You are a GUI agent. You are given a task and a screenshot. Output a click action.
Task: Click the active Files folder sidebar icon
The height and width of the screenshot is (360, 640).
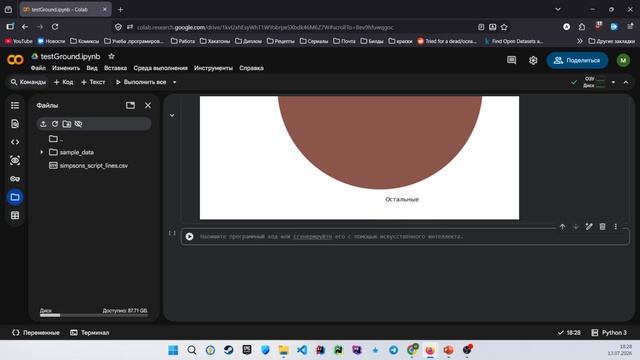pyautogui.click(x=15, y=197)
